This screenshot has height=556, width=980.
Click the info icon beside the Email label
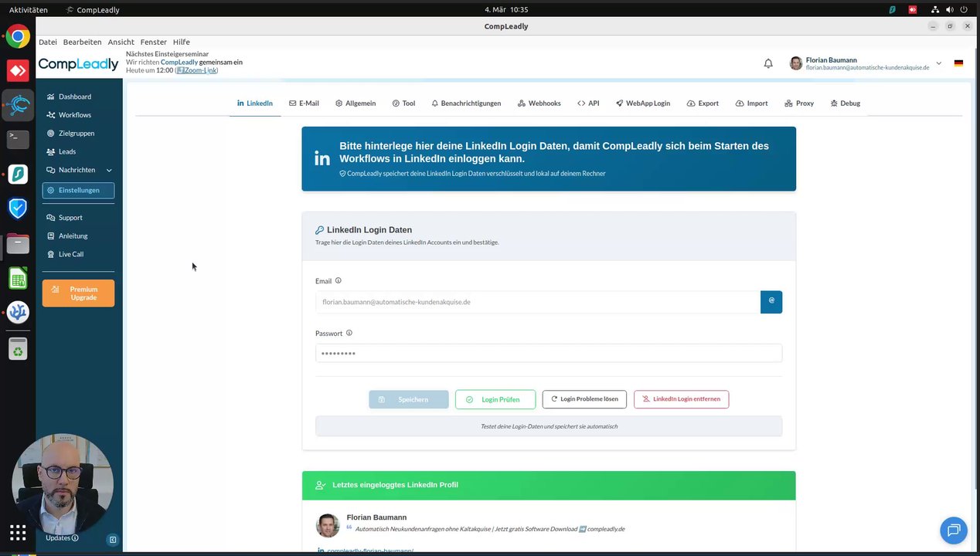[x=338, y=281]
